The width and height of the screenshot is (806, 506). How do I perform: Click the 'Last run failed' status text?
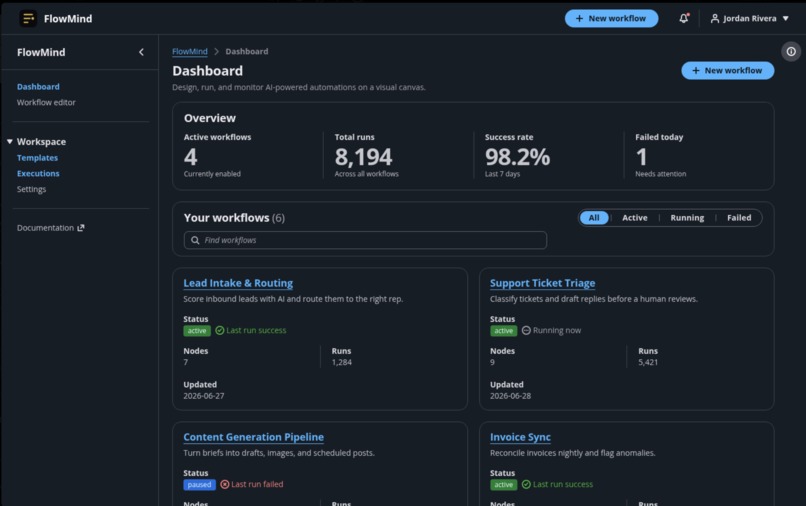click(x=257, y=484)
